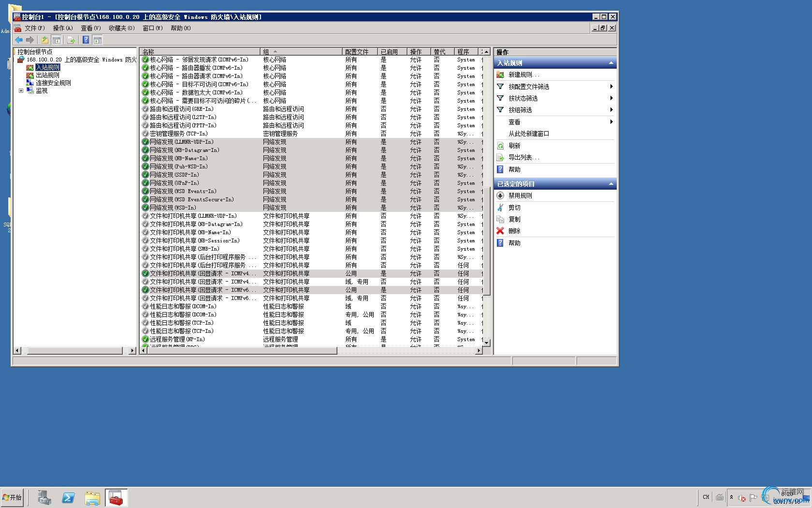
Task: Click 帮助 under the 入站规则 action section
Action: [x=514, y=169]
